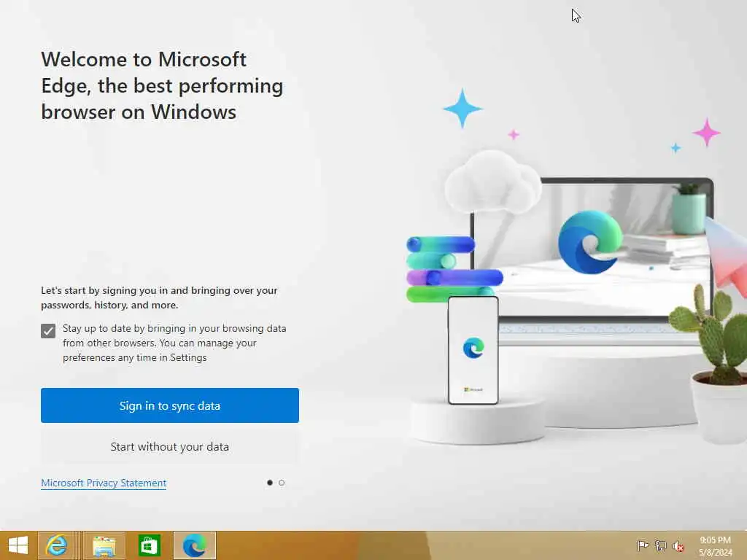The width and height of the screenshot is (747, 560).
Task: Click muted volume tray icon
Action: 678,545
